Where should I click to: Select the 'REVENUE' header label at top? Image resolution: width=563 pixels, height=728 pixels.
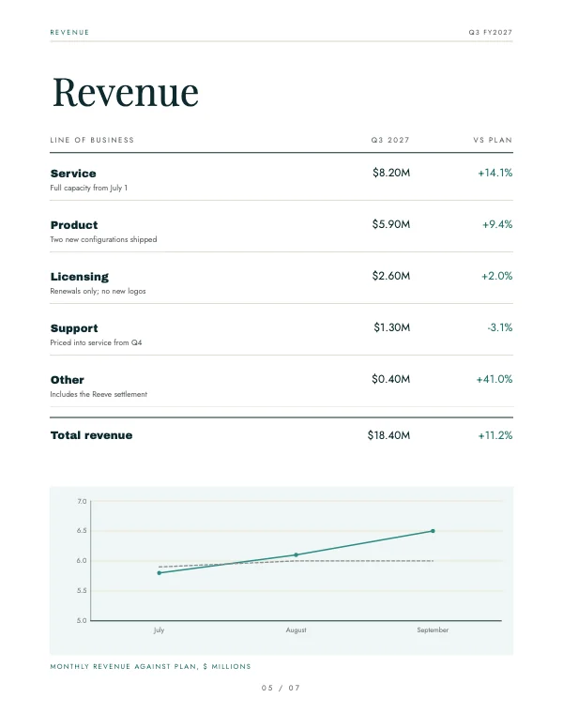coord(69,32)
